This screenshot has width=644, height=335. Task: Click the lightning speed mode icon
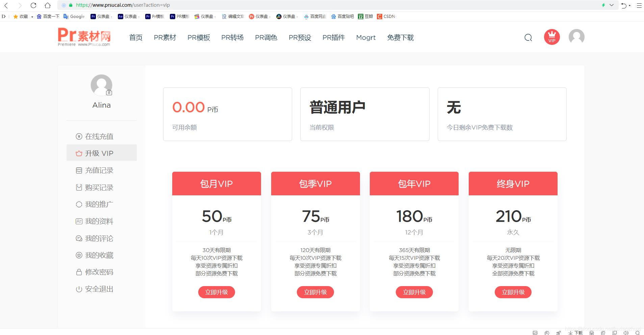pyautogui.click(x=603, y=5)
